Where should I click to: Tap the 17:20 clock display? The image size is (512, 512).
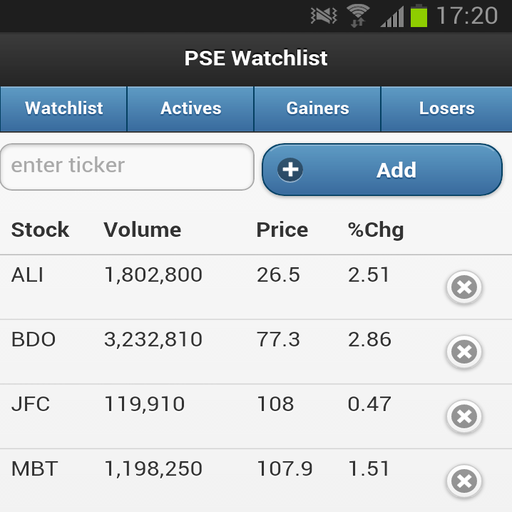[467, 16]
